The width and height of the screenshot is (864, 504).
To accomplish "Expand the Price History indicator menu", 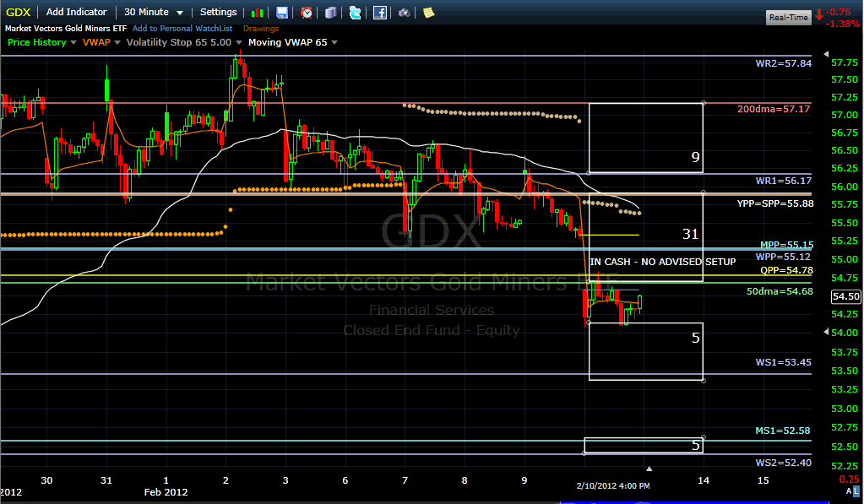I will pos(73,42).
